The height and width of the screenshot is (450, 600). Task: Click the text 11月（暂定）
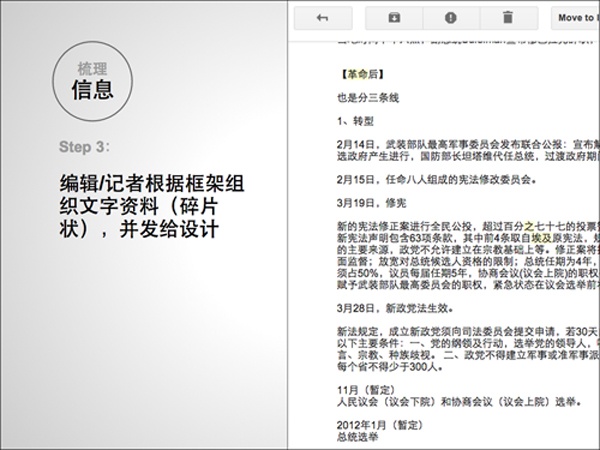coord(366,390)
